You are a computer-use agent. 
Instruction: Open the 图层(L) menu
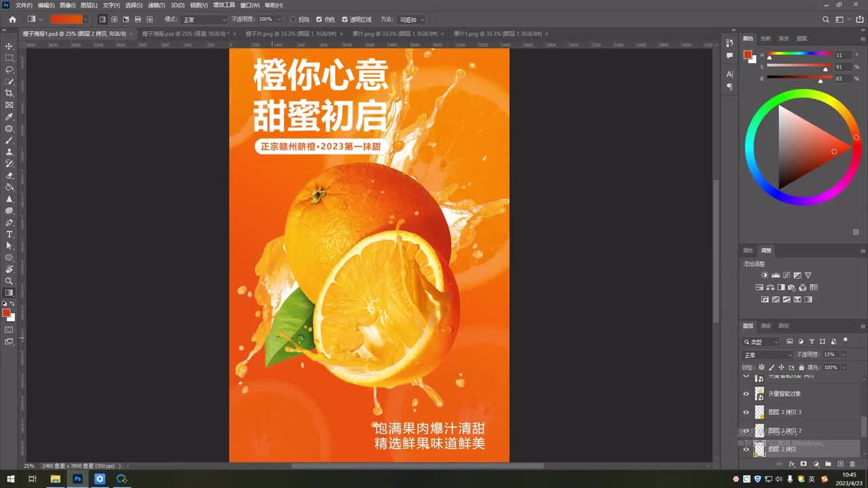tap(89, 5)
